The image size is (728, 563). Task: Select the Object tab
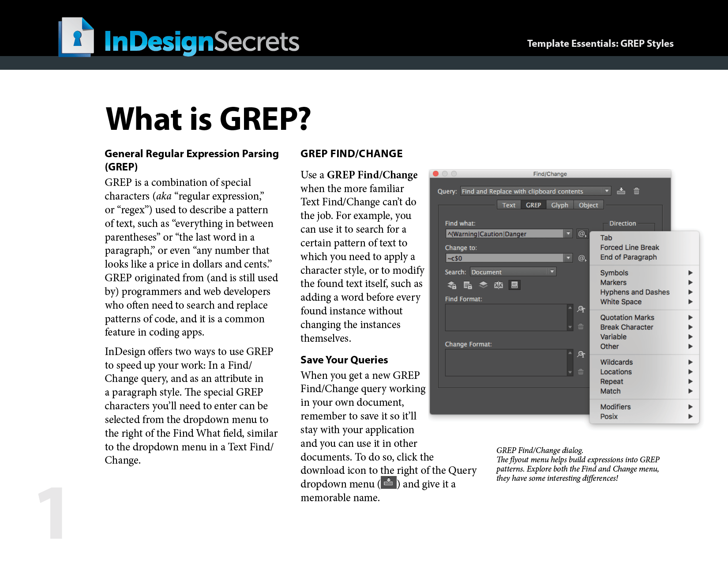(x=588, y=204)
